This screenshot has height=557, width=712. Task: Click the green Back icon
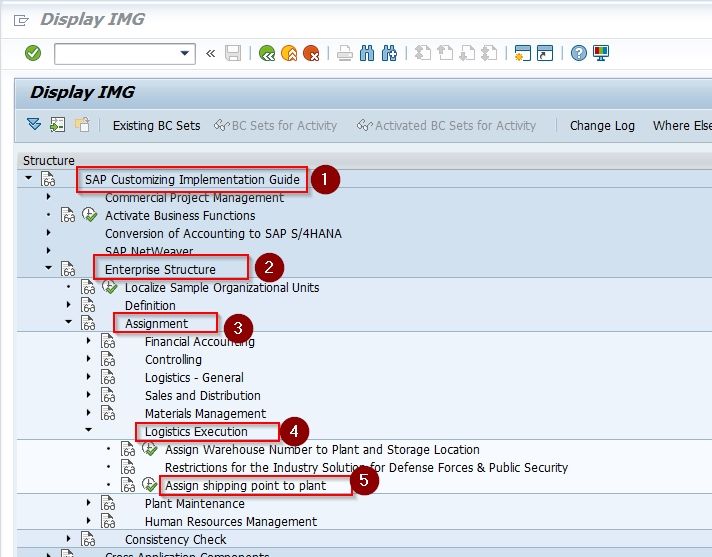pyautogui.click(x=267, y=54)
